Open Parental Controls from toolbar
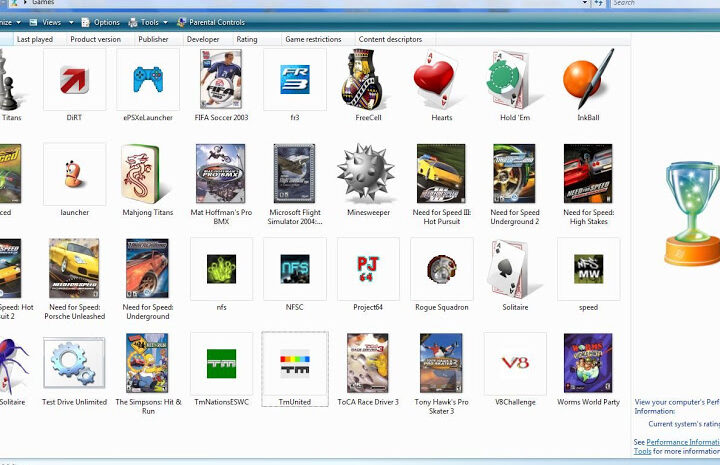Image resolution: width=720 pixels, height=465 pixels. 211,22
